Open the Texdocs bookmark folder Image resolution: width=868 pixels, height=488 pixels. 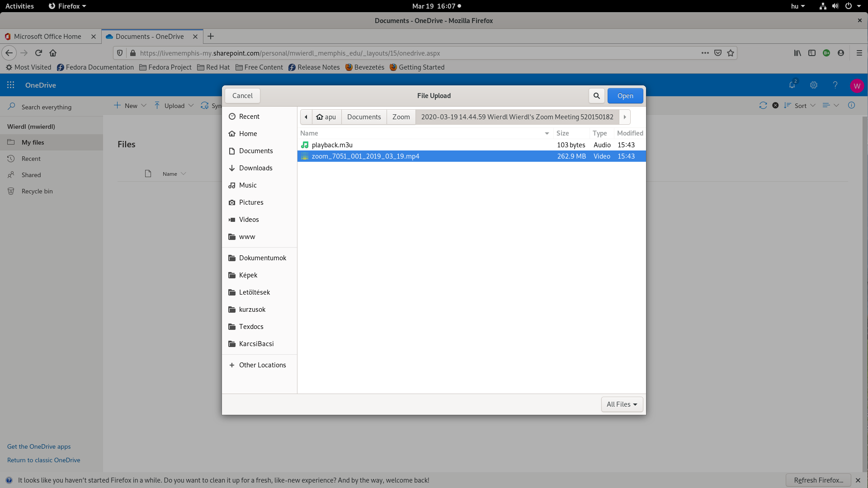pyautogui.click(x=259, y=327)
